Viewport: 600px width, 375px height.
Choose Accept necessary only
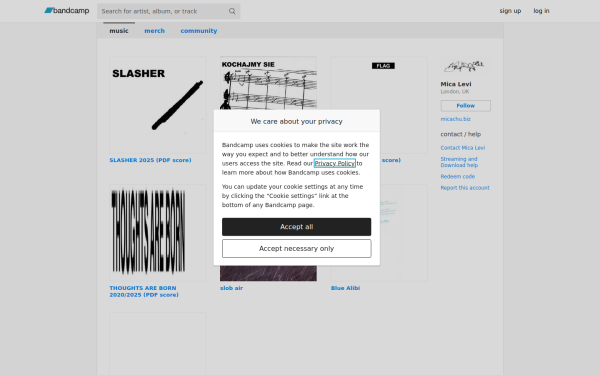[297, 249]
